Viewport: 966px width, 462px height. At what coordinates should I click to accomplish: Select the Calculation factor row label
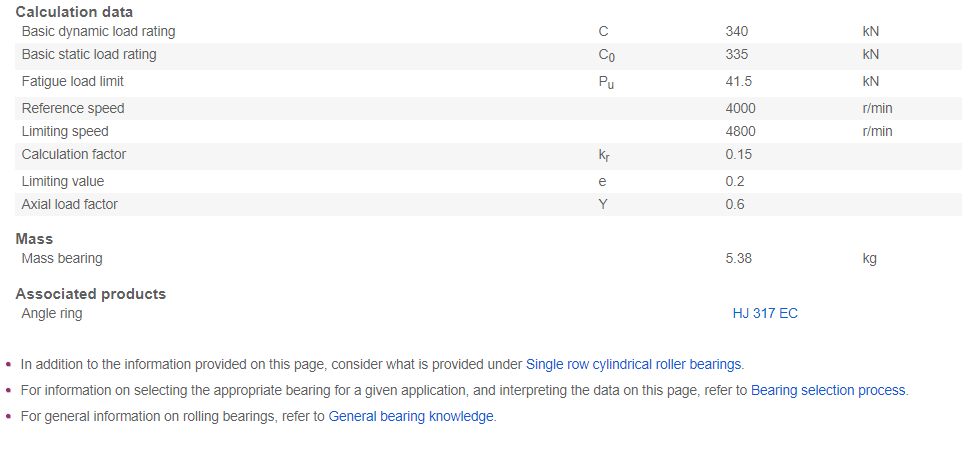tap(74, 155)
